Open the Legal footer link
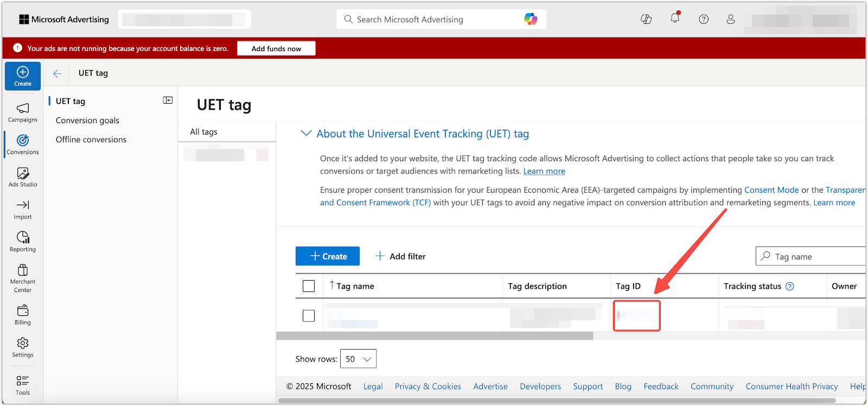Screen dimensions: 868x406 373,386
